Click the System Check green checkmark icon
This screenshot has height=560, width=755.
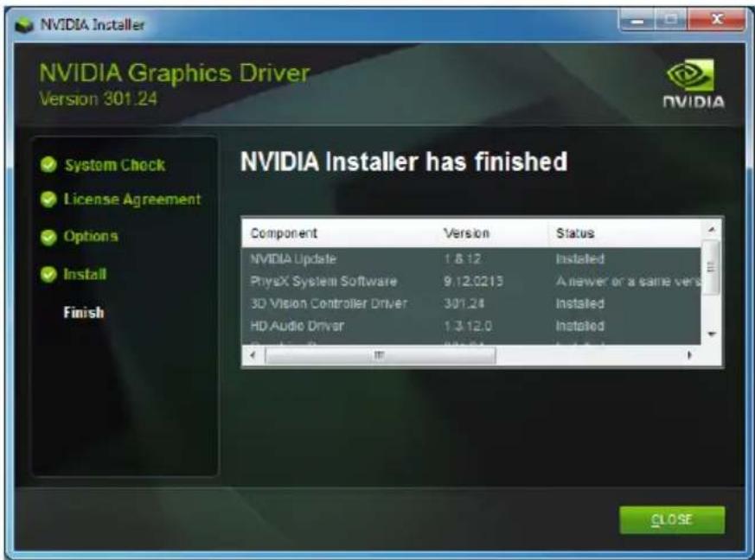(48, 164)
